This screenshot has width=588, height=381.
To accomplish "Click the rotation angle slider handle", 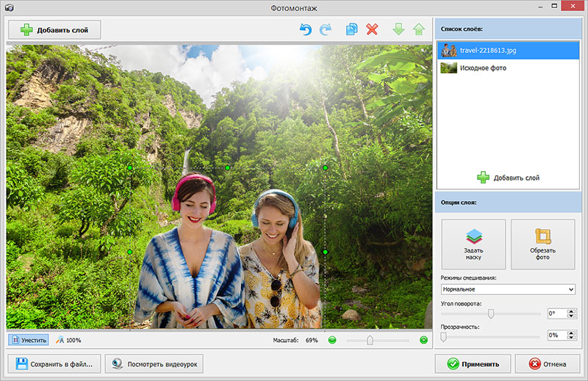I will click(x=490, y=313).
